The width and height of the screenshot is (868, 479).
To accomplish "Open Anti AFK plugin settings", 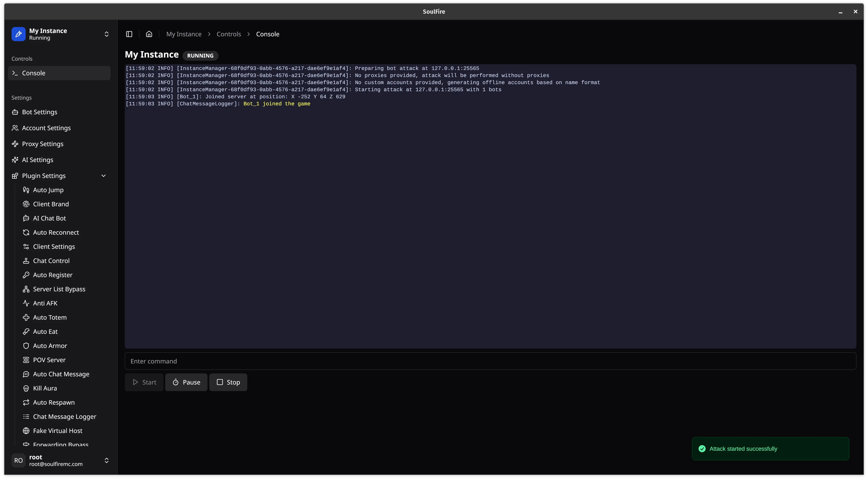I will coord(45,303).
